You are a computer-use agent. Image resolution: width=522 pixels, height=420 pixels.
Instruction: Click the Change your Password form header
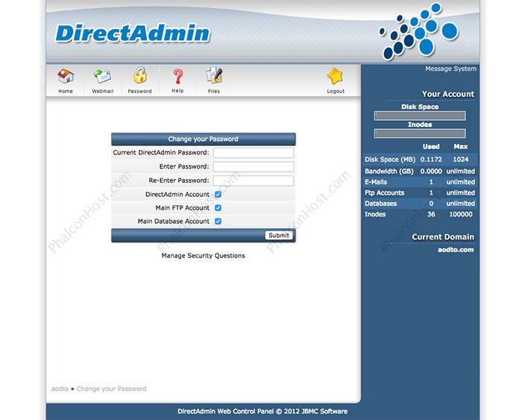click(203, 139)
